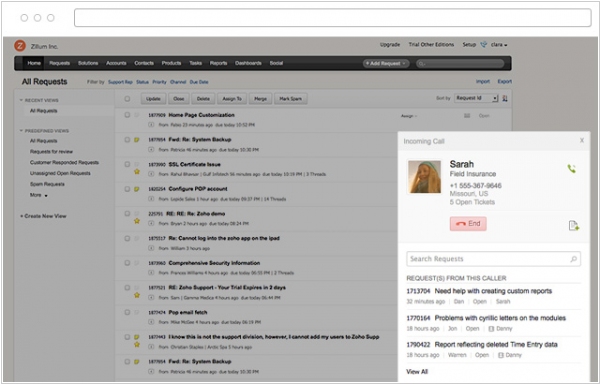Click Sarah's caller photo
Viewport: 600px width, 384px height.
pyautogui.click(x=424, y=177)
